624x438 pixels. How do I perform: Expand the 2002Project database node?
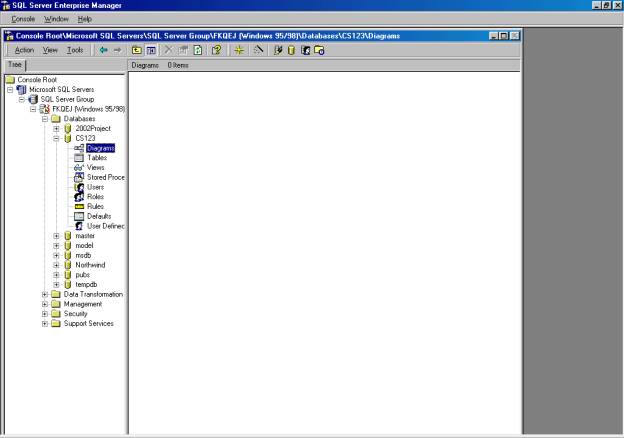[x=57, y=129]
